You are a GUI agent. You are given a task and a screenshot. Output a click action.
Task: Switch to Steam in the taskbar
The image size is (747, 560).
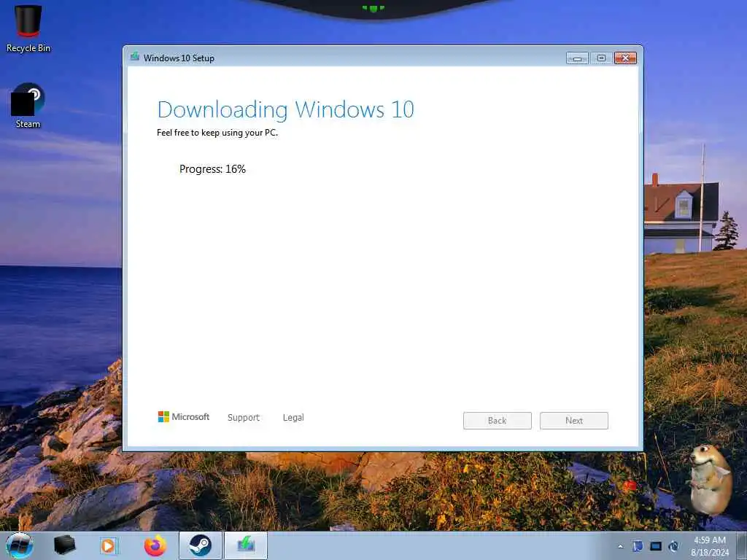click(201, 545)
